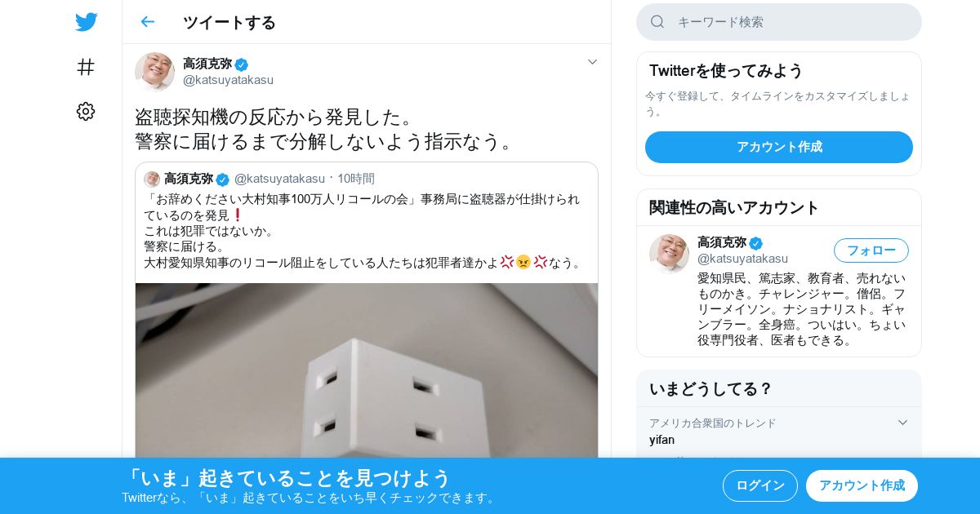Image resolution: width=980 pixels, height=514 pixels.
Task: Click the ログイン button in bottom banner
Action: [x=759, y=485]
